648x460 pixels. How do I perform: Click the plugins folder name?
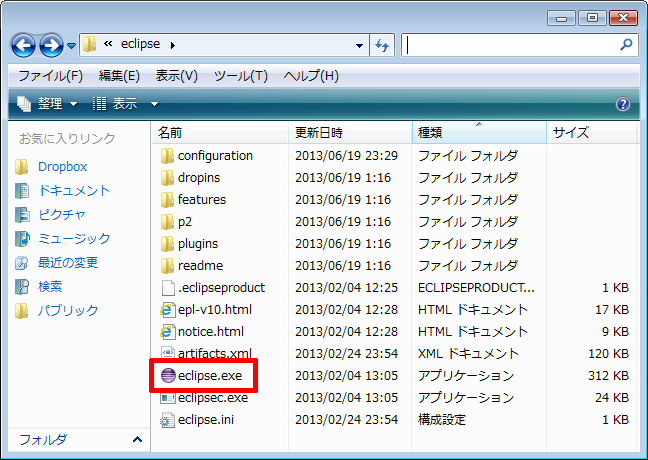[198, 244]
